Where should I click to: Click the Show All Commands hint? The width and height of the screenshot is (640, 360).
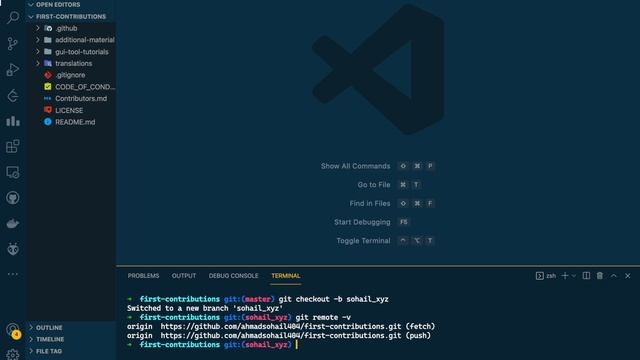(x=355, y=166)
